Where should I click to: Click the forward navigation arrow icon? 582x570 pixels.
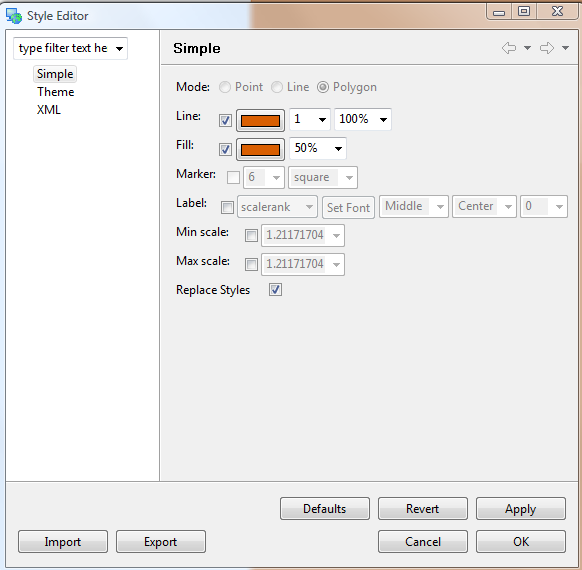(547, 48)
